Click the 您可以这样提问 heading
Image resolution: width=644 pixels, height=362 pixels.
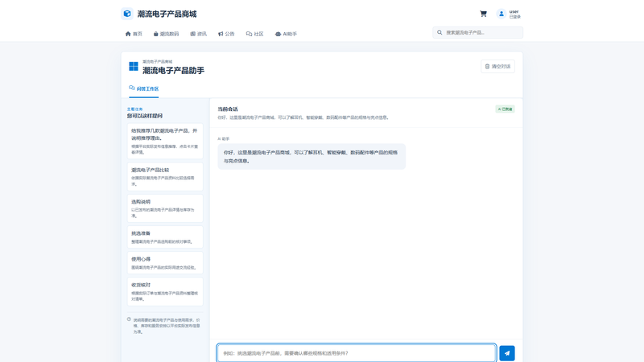coord(145,116)
